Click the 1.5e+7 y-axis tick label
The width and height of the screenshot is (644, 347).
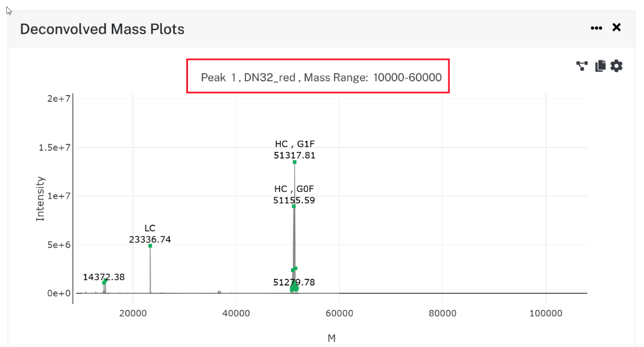click(54, 147)
